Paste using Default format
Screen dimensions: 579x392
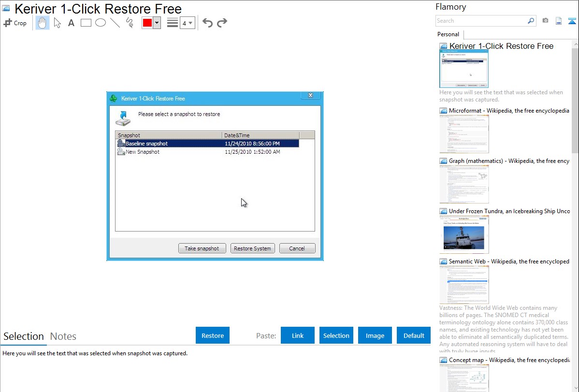point(414,335)
